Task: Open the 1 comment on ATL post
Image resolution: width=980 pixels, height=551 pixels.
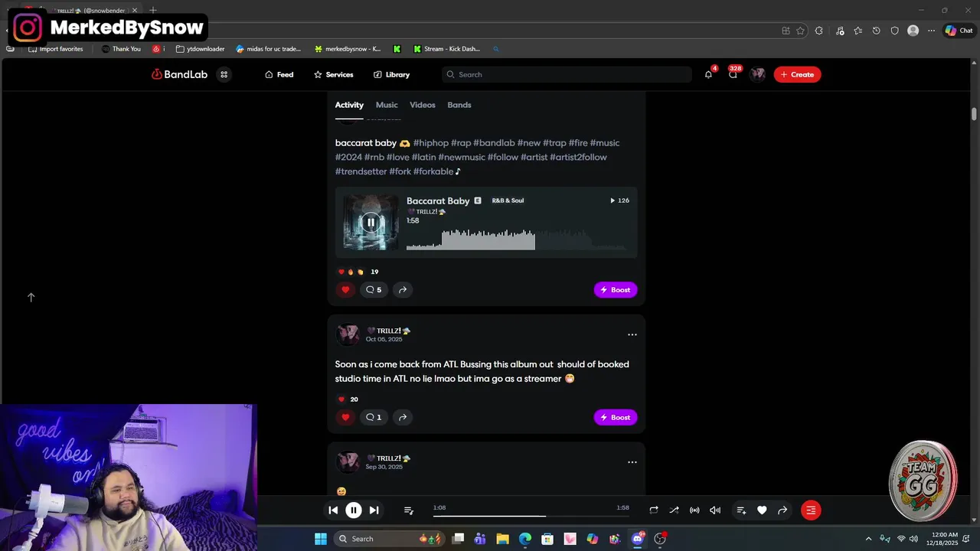Action: (374, 417)
